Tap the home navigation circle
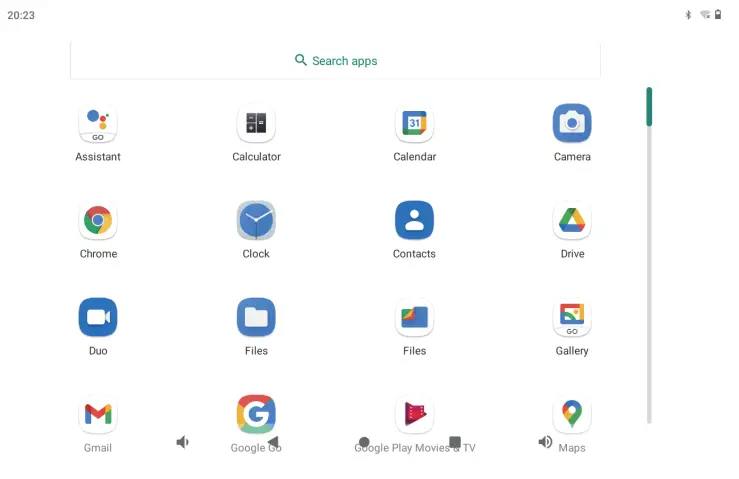The width and height of the screenshot is (739, 479). 364,442
